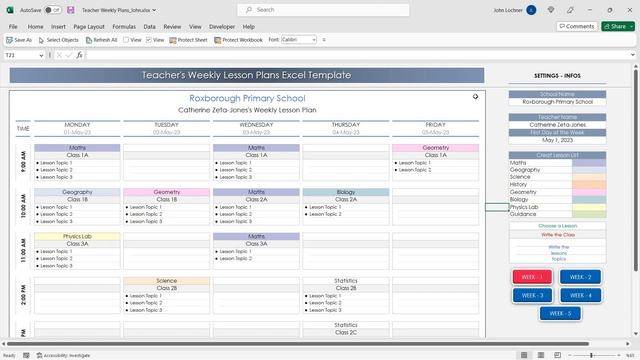Open the Review tab
This screenshot has height=360, width=640.
[x=172, y=27]
